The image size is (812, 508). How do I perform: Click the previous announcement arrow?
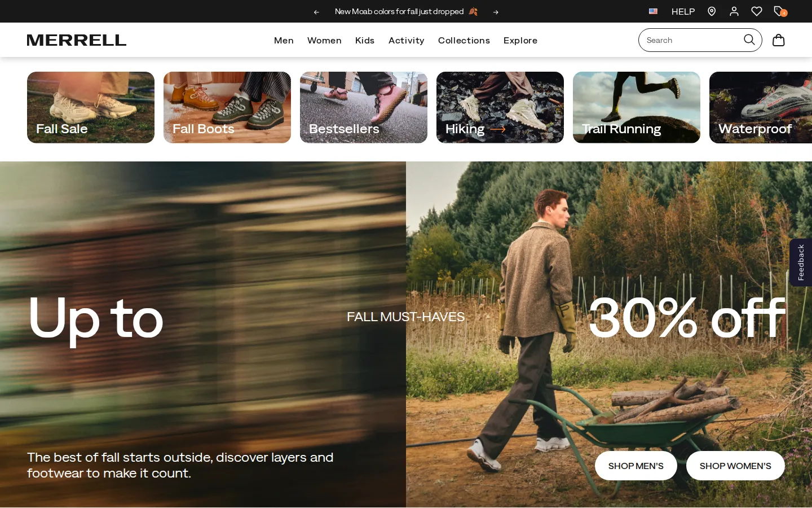pyautogui.click(x=316, y=12)
